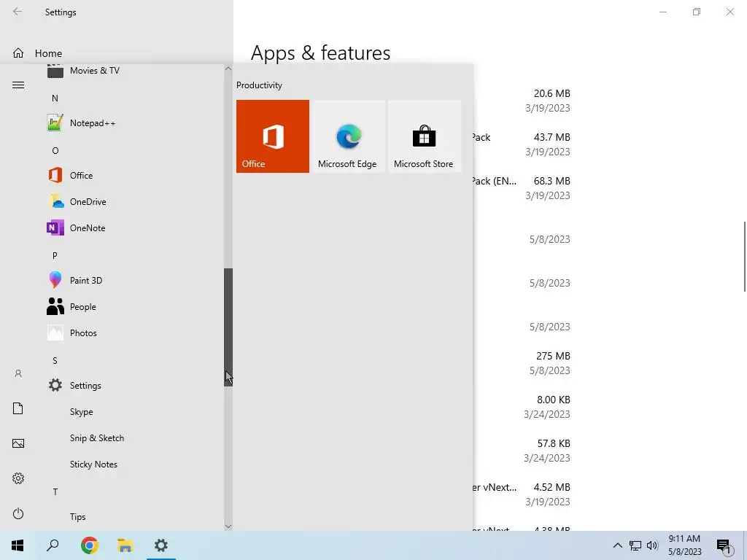Click the Power icon in Start
747x560 pixels.
(x=18, y=513)
